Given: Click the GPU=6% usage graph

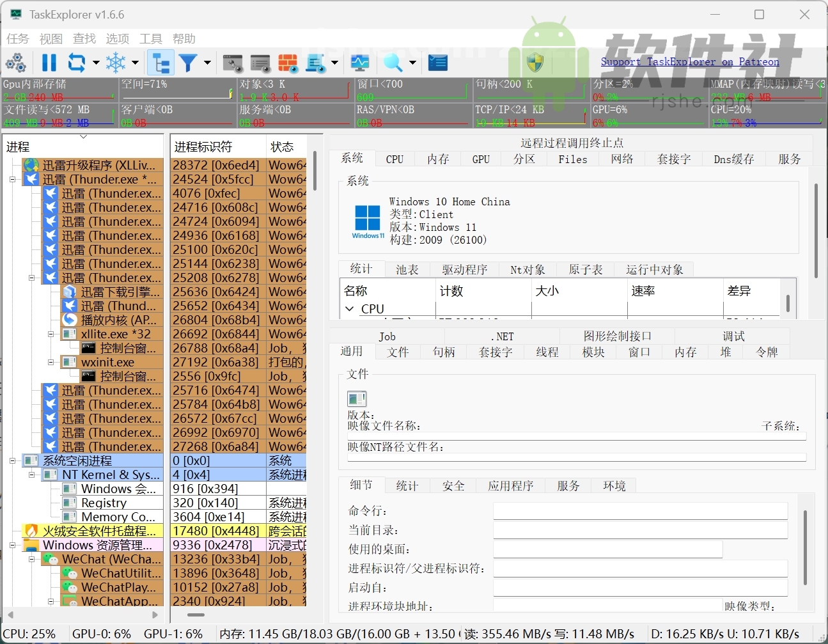Looking at the screenshot, I should point(646,116).
